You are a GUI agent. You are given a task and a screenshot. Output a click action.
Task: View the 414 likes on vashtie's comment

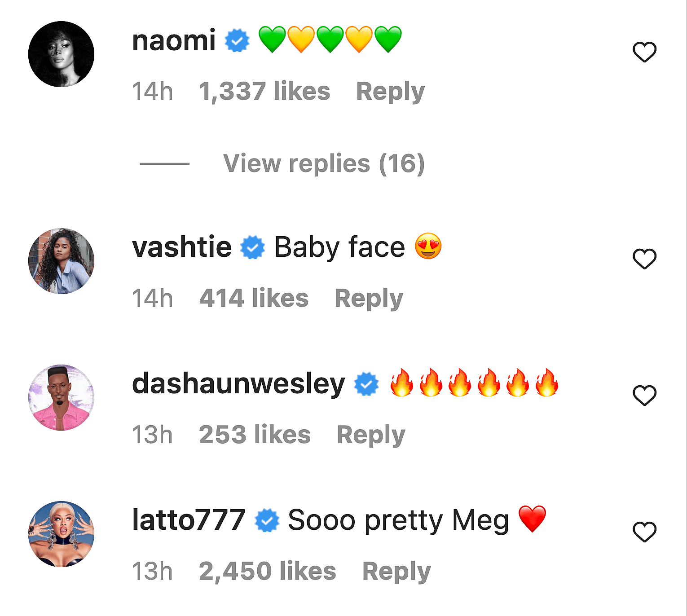pyautogui.click(x=254, y=298)
